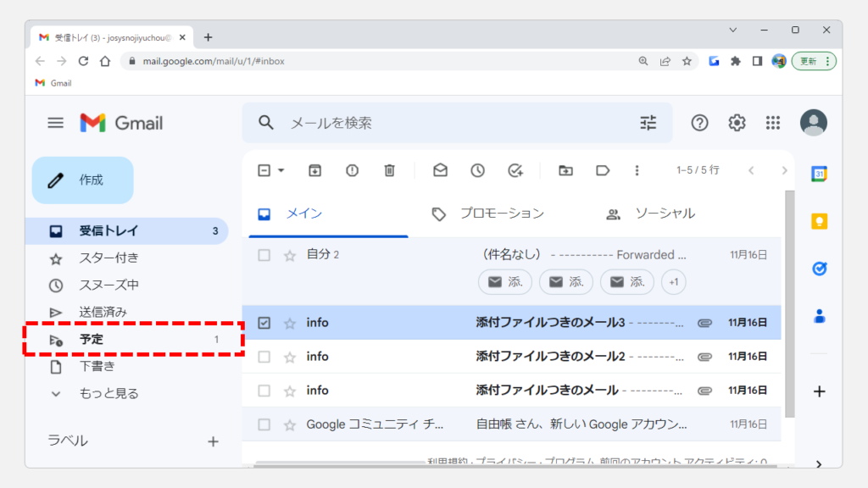Add selected mail to Tasks
Screen dimensions: 868x488
pos(515,170)
